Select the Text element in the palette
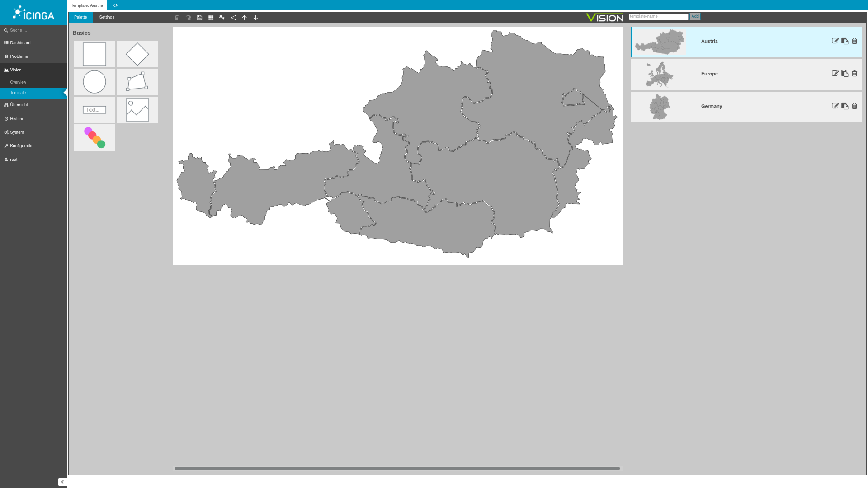 pyautogui.click(x=94, y=110)
